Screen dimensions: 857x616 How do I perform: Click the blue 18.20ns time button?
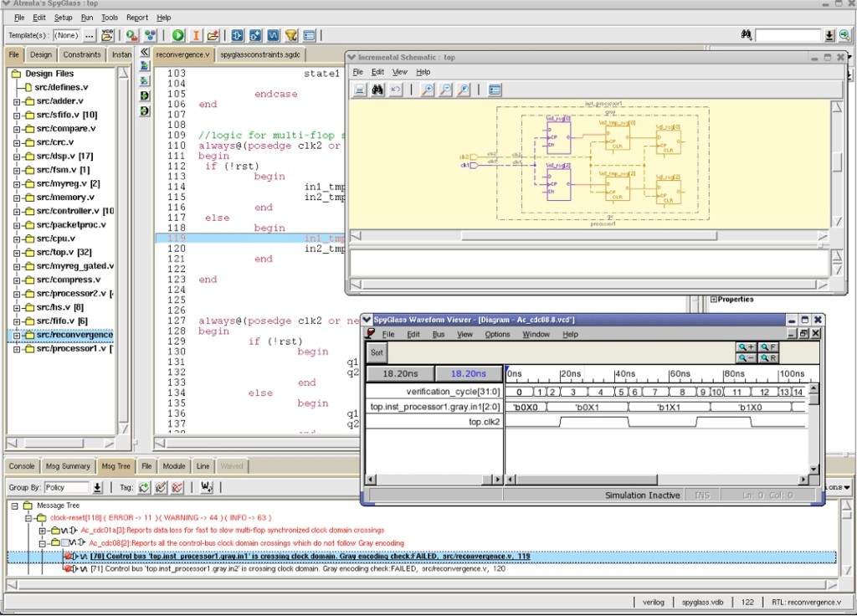pos(469,374)
